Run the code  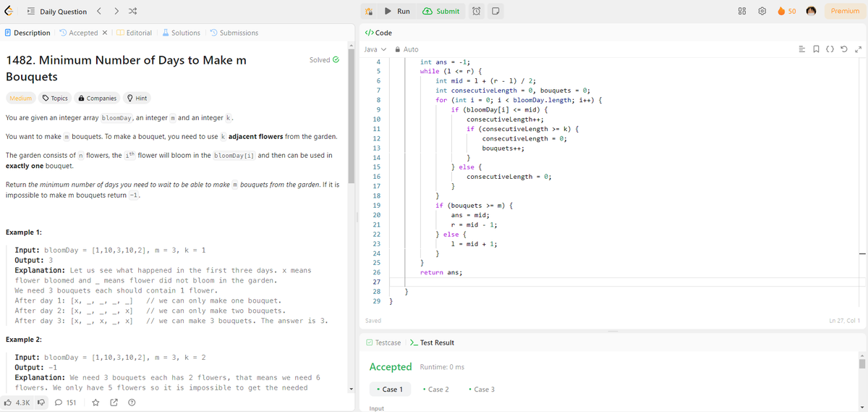[397, 12]
